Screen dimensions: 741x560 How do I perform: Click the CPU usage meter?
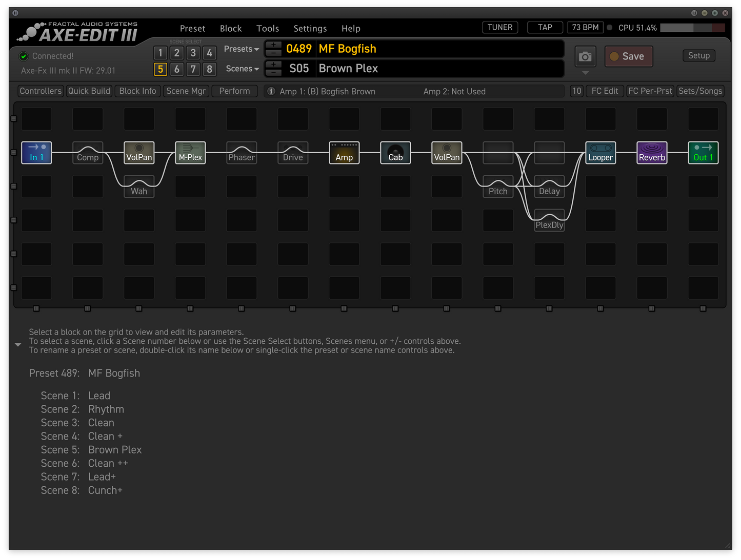pyautogui.click(x=692, y=28)
